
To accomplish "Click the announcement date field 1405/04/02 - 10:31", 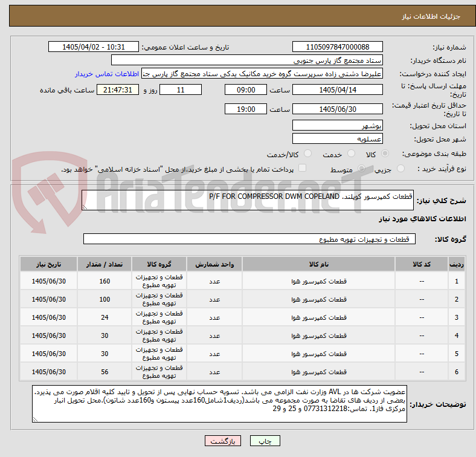I will [x=94, y=47].
